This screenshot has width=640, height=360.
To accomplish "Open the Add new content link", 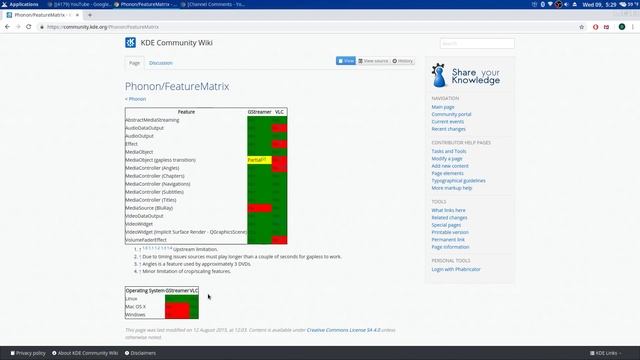I will (x=450, y=166).
